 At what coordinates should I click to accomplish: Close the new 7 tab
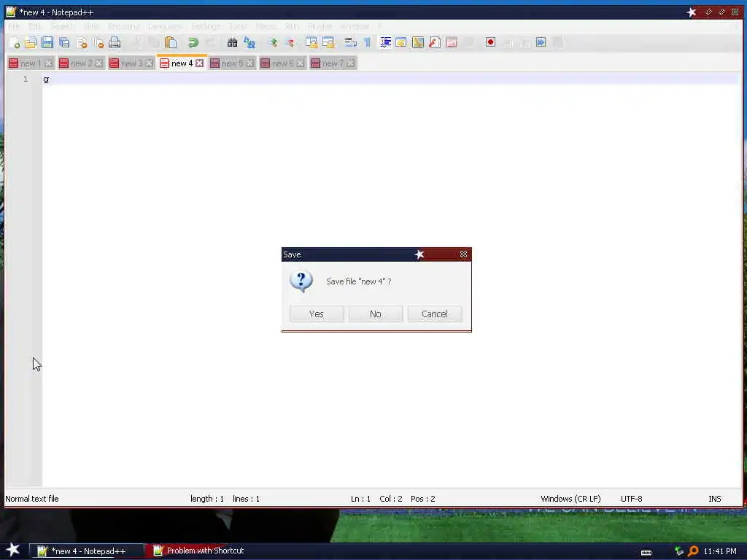pyautogui.click(x=351, y=63)
